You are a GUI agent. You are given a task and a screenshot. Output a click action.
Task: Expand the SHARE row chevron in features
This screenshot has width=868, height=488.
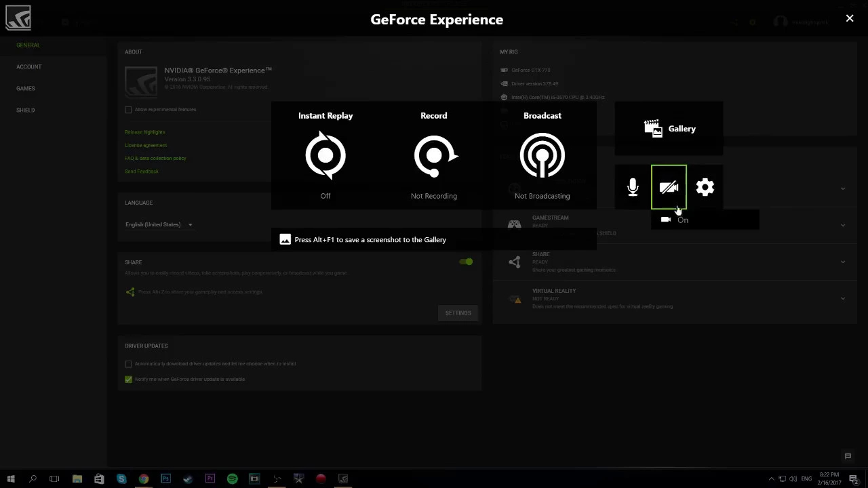(x=843, y=262)
